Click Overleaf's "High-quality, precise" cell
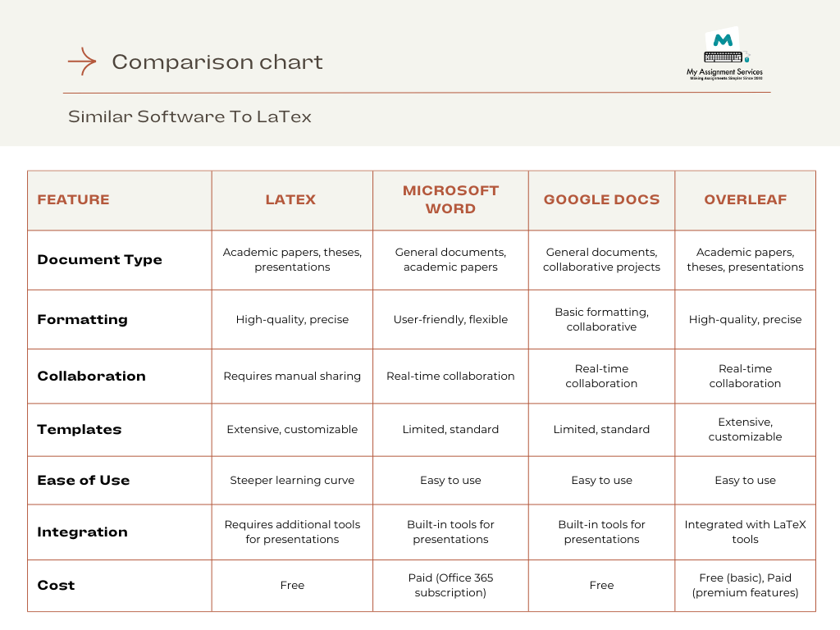Image resolution: width=840 pixels, height=630 pixels. (745, 320)
